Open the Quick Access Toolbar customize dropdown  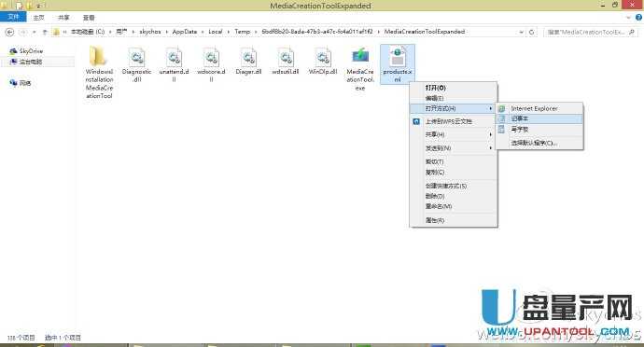point(38,6)
